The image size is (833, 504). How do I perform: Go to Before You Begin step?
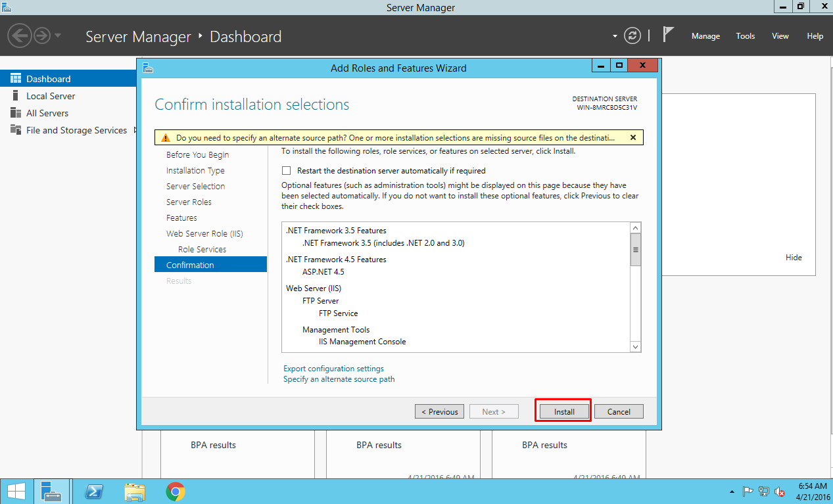(x=198, y=154)
